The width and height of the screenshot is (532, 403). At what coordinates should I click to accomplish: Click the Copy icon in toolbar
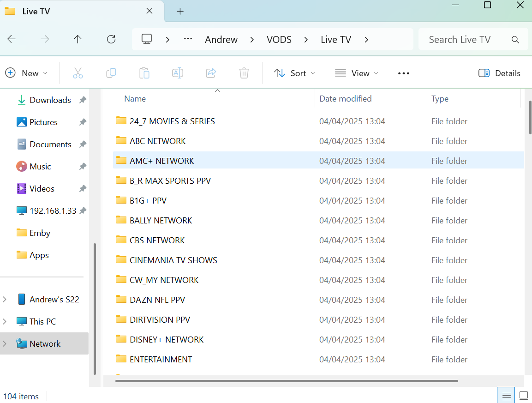[x=111, y=73]
